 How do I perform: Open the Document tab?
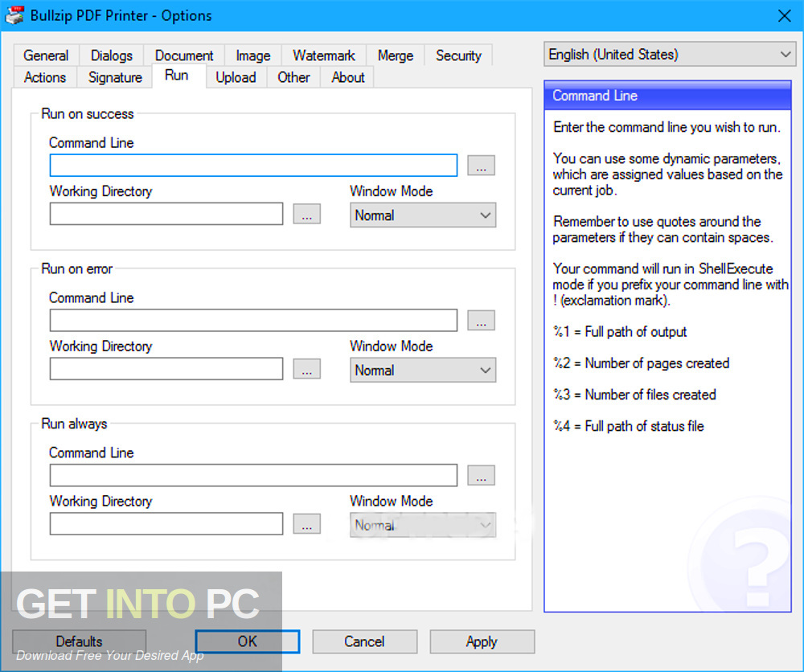(184, 55)
